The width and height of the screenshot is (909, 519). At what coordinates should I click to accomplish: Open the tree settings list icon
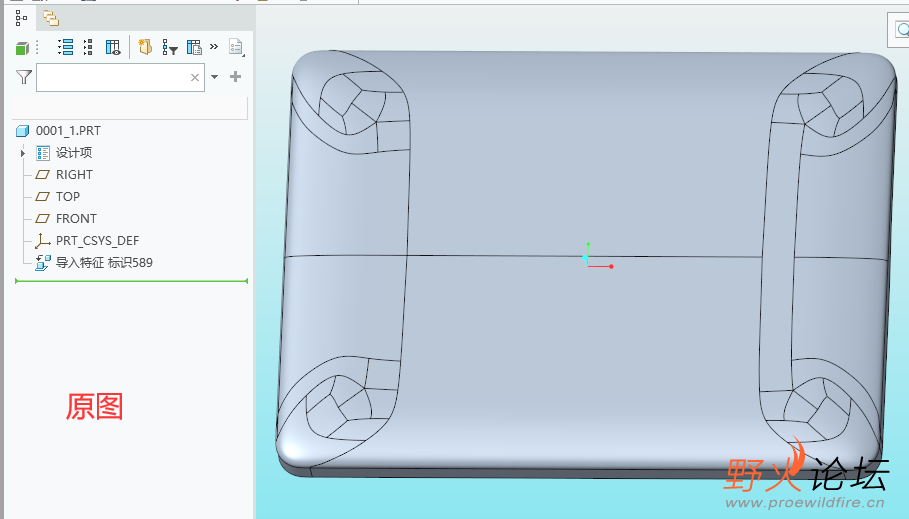click(x=237, y=48)
